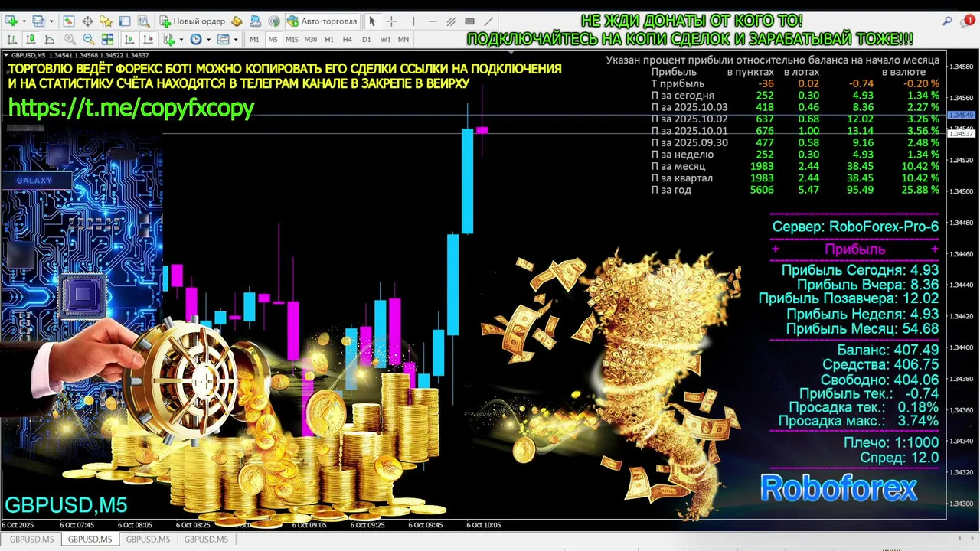Viewport: 980px width, 551px height.
Task: Expand the periods dropdown arrow
Action: (x=208, y=39)
